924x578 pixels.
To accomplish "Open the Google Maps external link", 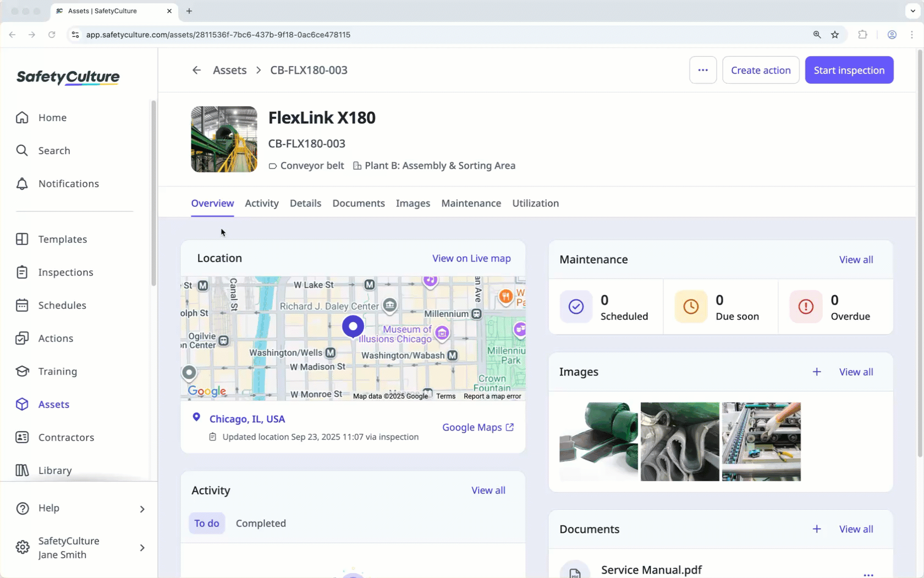I will coord(478,427).
